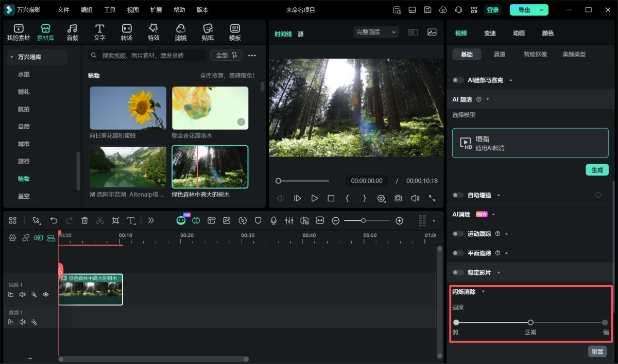This screenshot has width=618, height=364.
Task: Turn on 稳定影片 switch
Action: click(x=458, y=272)
